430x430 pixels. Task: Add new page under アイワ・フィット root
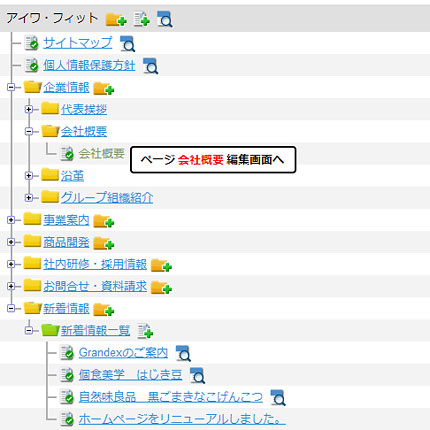(141, 19)
